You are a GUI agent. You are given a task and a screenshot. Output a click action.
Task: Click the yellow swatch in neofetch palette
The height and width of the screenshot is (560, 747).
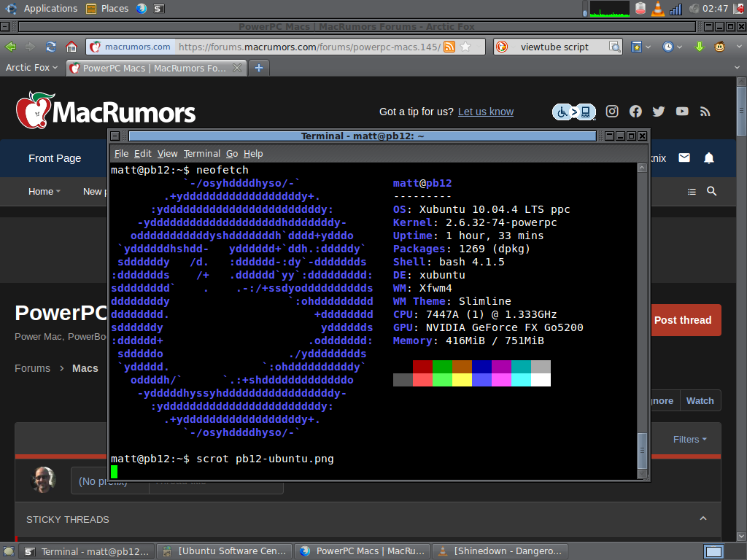pos(462,380)
